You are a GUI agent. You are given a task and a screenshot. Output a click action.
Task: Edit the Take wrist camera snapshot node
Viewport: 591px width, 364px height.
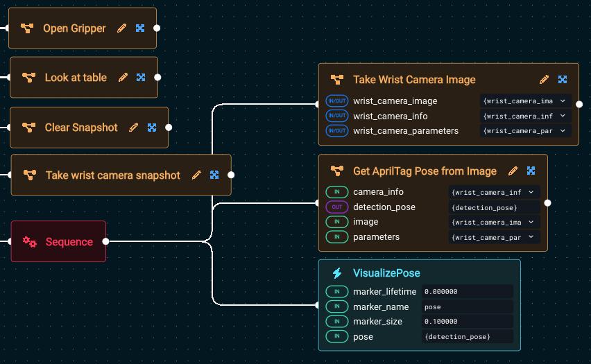pyautogui.click(x=196, y=175)
